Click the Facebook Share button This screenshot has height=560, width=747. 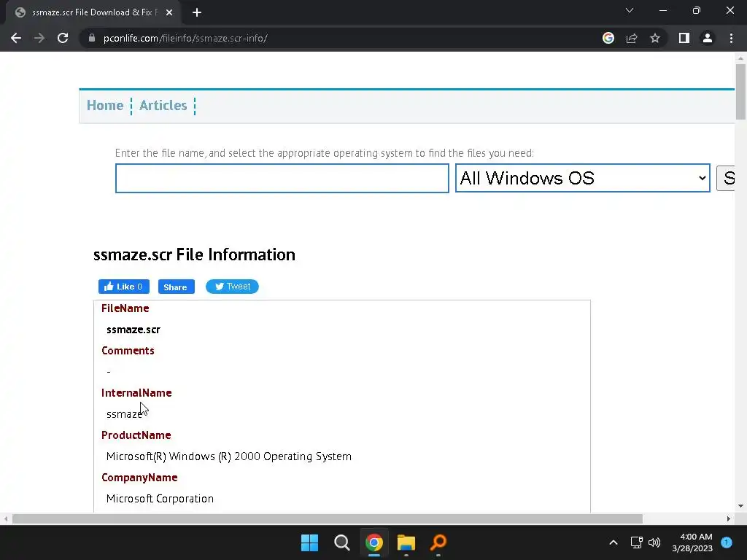[x=177, y=287]
